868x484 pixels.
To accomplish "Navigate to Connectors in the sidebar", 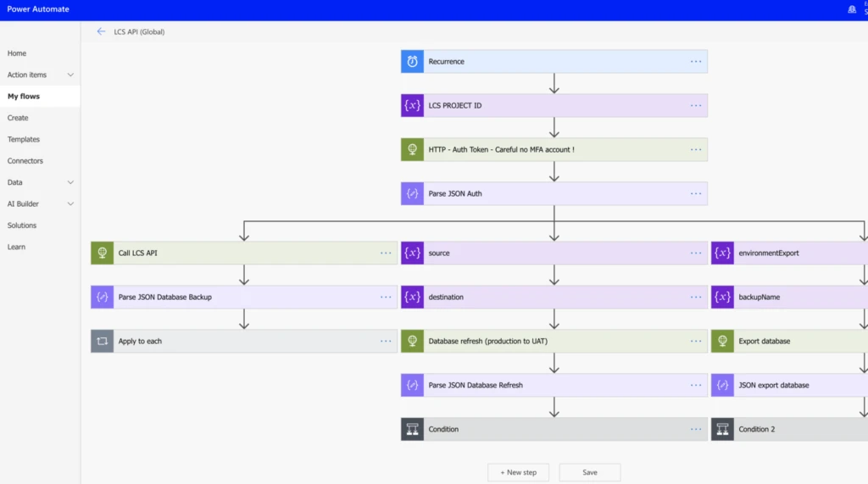I will [x=25, y=161].
